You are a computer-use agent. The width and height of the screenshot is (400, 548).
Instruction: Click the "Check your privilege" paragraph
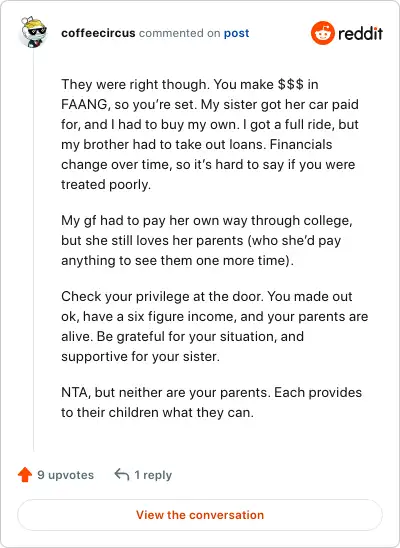pos(214,326)
